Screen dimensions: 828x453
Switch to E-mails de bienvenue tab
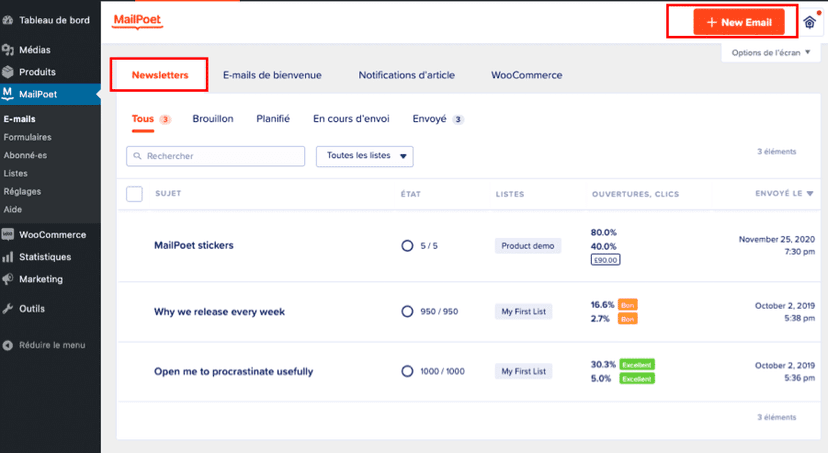click(272, 75)
